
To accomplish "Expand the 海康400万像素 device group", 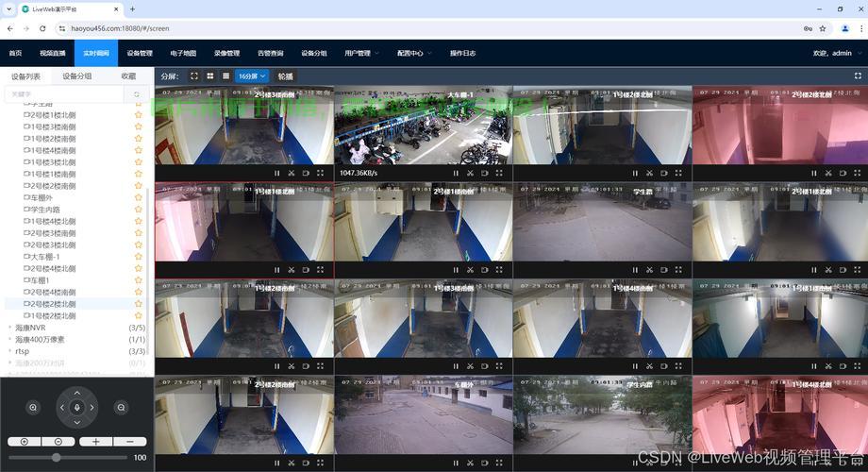I will [x=10, y=339].
